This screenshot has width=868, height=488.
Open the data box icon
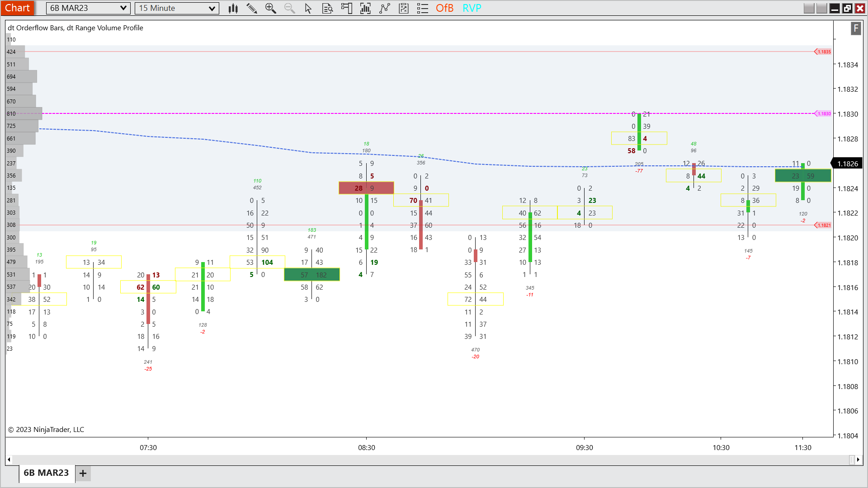[x=327, y=8]
